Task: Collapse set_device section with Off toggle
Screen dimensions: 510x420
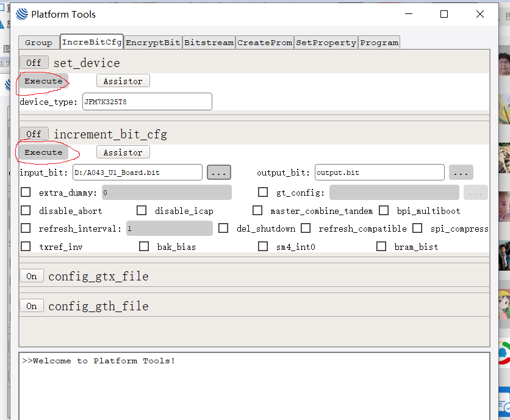Action: pos(34,62)
